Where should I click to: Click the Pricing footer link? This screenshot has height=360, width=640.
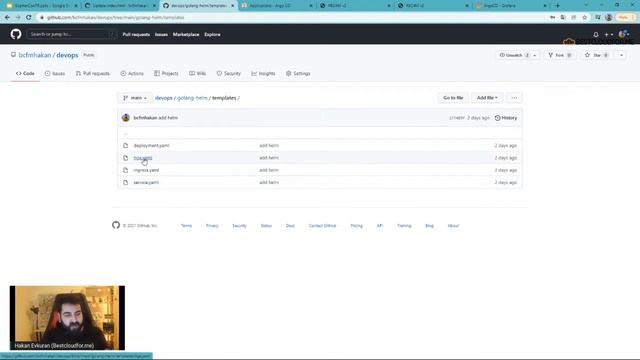click(356, 226)
